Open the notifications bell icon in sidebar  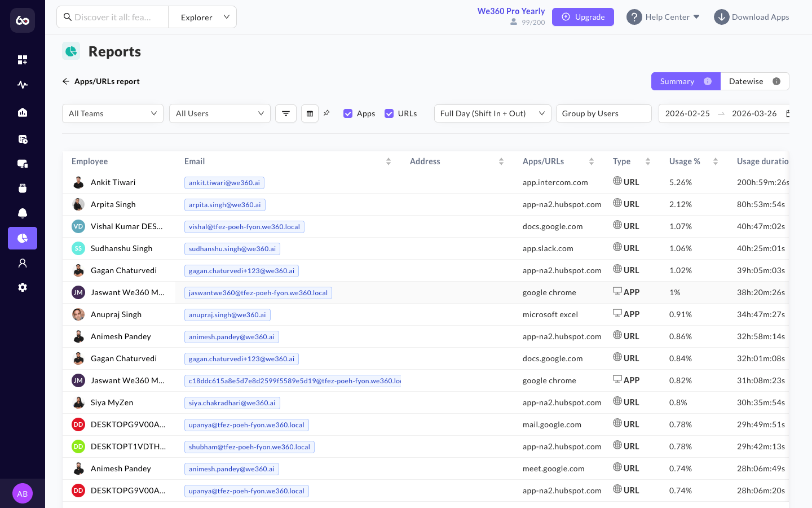coord(23,213)
